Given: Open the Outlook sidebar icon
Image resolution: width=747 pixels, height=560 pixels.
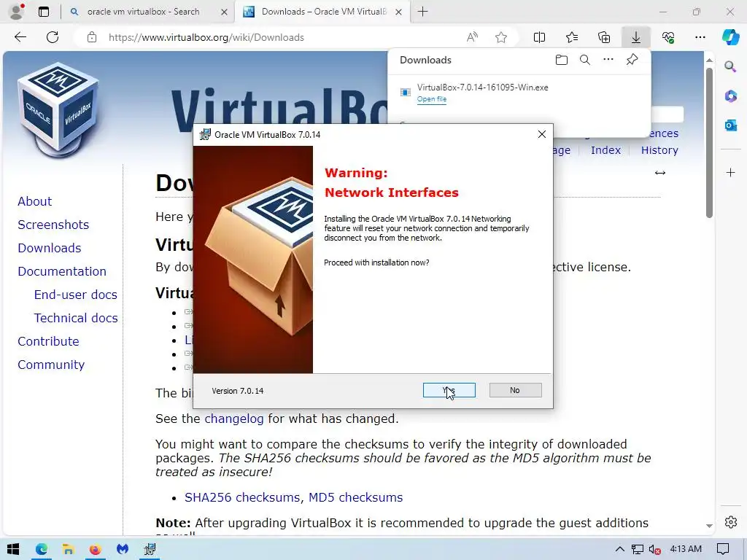Looking at the screenshot, I should [730, 125].
